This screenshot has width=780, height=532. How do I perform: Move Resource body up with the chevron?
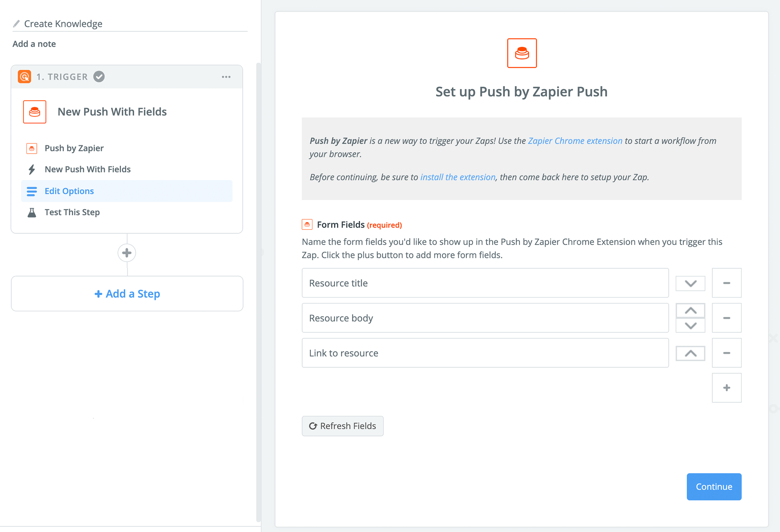coord(690,311)
